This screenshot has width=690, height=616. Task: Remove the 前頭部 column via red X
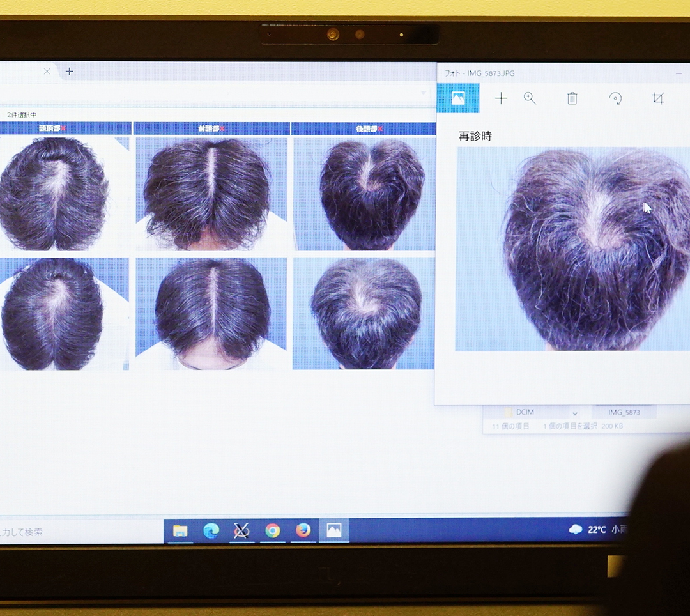coord(222,128)
